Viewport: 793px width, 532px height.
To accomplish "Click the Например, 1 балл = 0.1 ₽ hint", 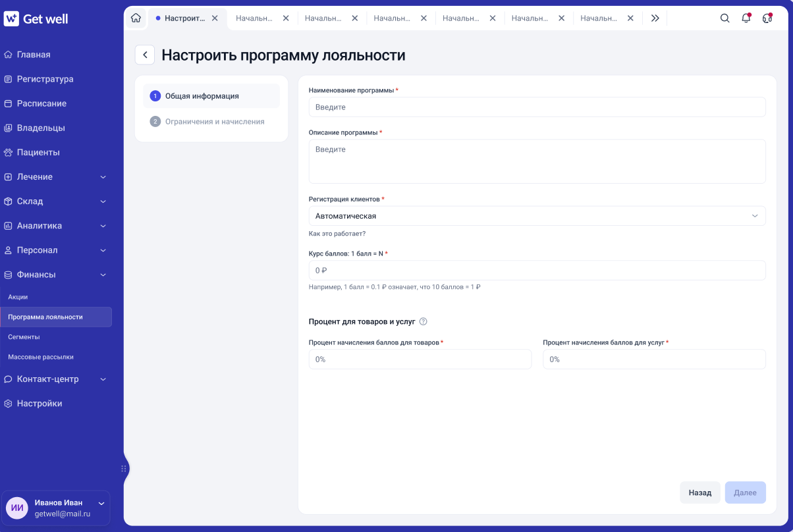I will pos(395,287).
